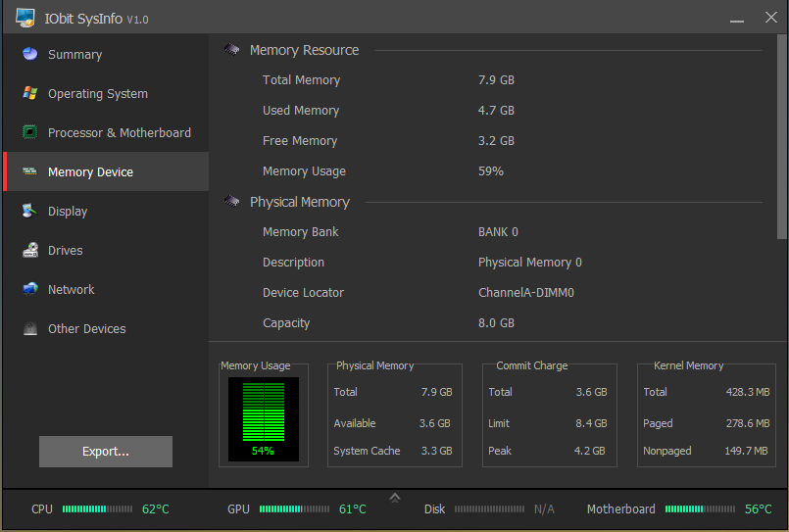Image resolution: width=789 pixels, height=532 pixels.
Task: Click the Capacity value 8.0 GB
Action: coord(496,322)
